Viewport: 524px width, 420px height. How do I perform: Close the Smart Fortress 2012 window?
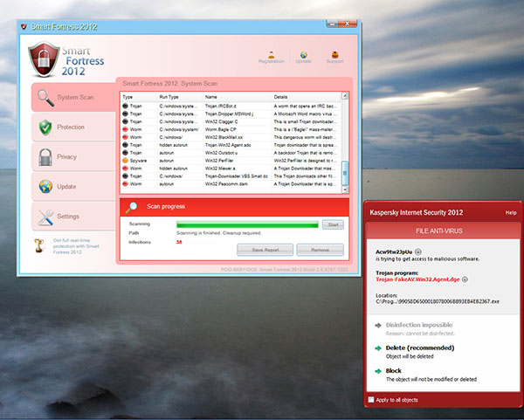348,24
